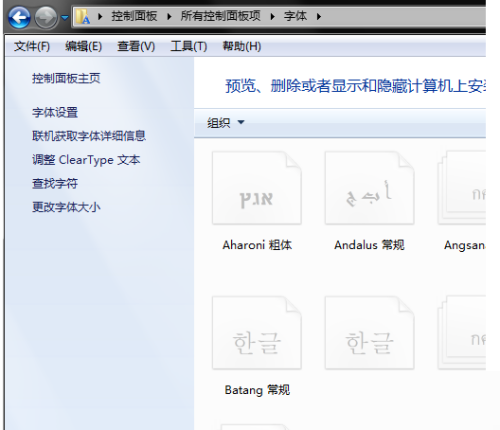Open the recent pages dropdown arrow
The height and width of the screenshot is (430, 500).
pyautogui.click(x=65, y=17)
